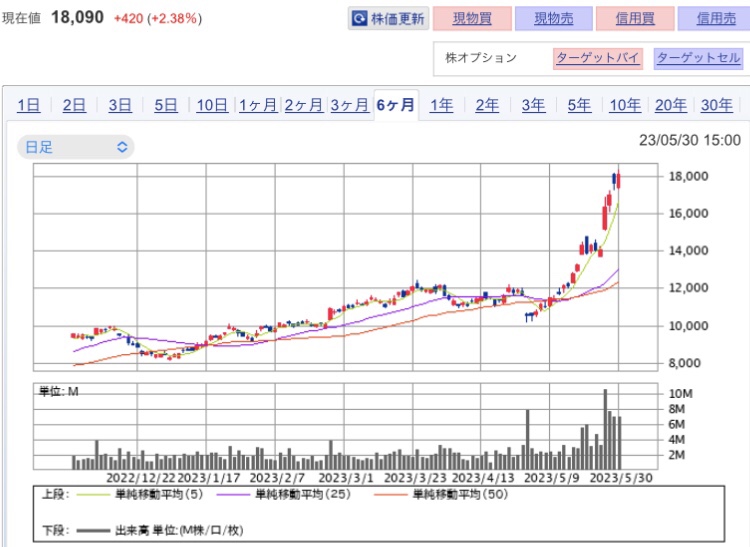Switch chart to 30年 period
Image resolution: width=750 pixels, height=547 pixels.
pos(717,105)
